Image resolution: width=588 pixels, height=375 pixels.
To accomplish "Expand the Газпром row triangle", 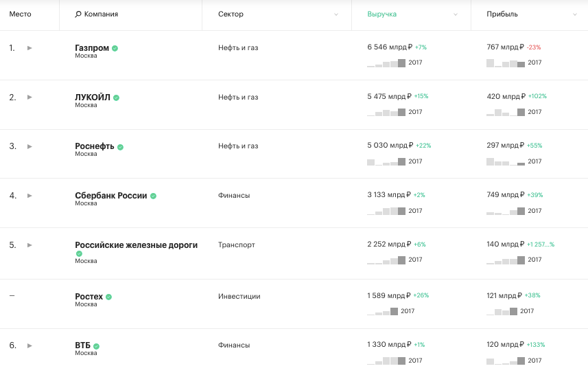I will click(x=30, y=48).
